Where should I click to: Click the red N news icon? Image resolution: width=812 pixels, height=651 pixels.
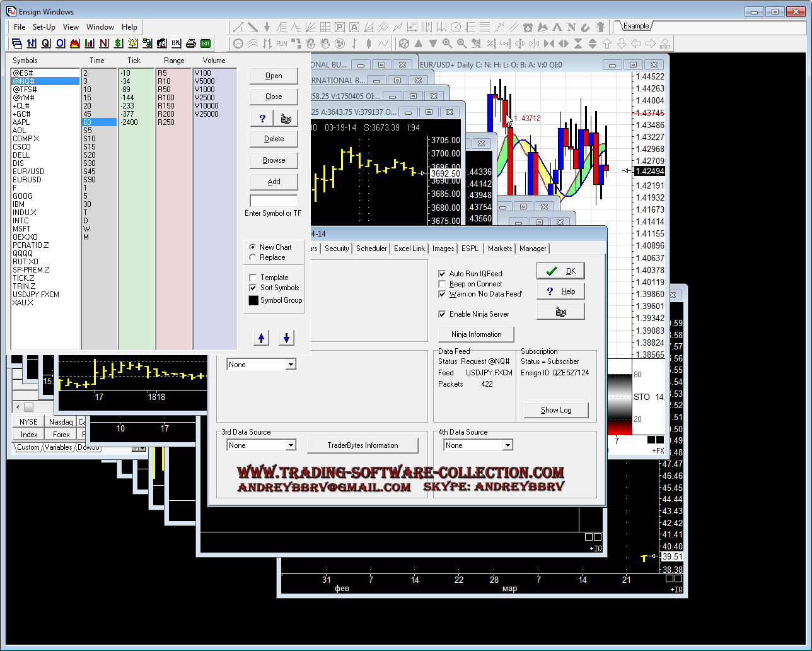coord(103,43)
